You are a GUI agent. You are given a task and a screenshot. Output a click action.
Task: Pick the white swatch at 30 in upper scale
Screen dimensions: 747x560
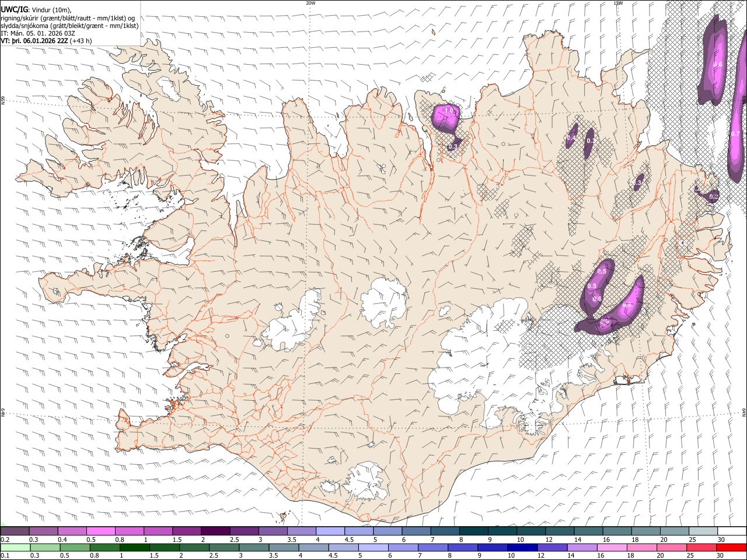[x=731, y=531]
